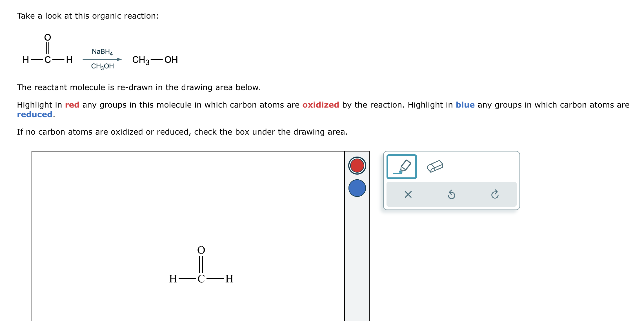
Task: Activate the eraser to remove marks
Action: 435,166
